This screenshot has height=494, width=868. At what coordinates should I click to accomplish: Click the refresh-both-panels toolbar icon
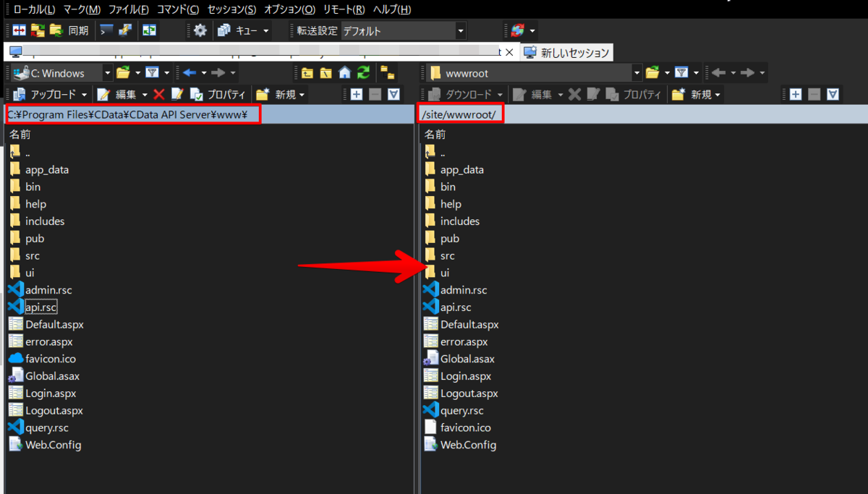tap(149, 30)
